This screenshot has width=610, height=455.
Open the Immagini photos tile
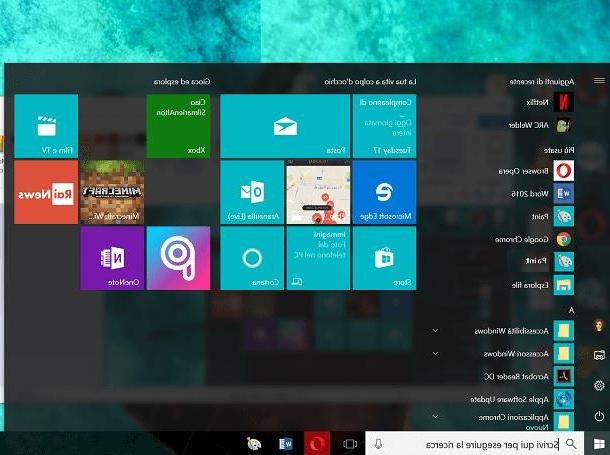[318, 258]
